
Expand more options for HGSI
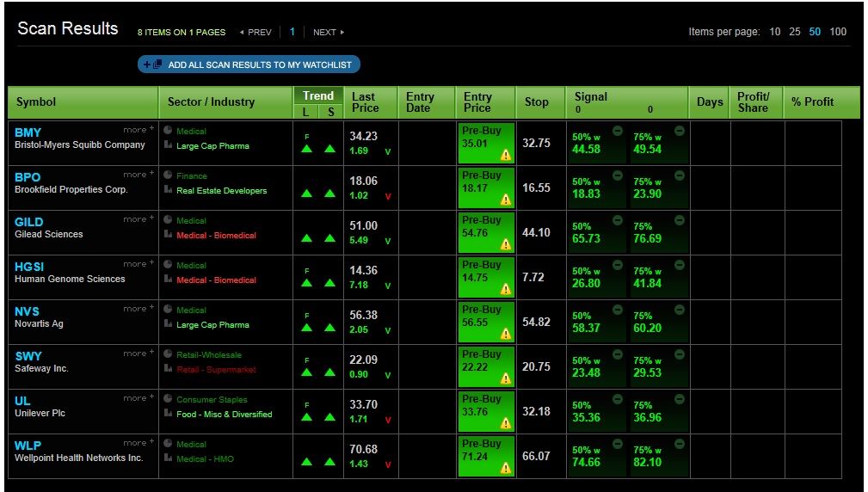pos(139,264)
